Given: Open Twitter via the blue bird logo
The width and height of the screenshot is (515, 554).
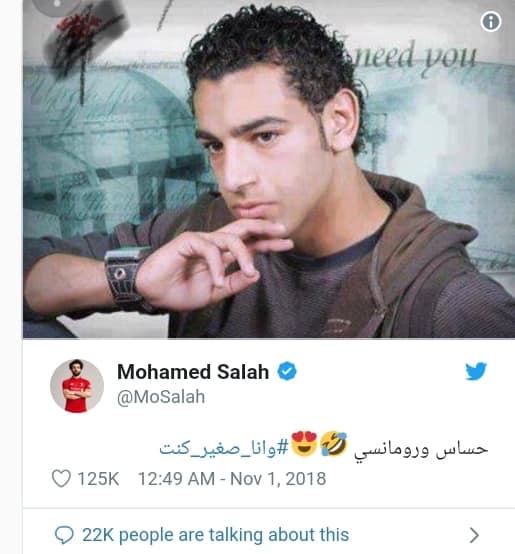Looking at the screenshot, I should coord(476,371).
